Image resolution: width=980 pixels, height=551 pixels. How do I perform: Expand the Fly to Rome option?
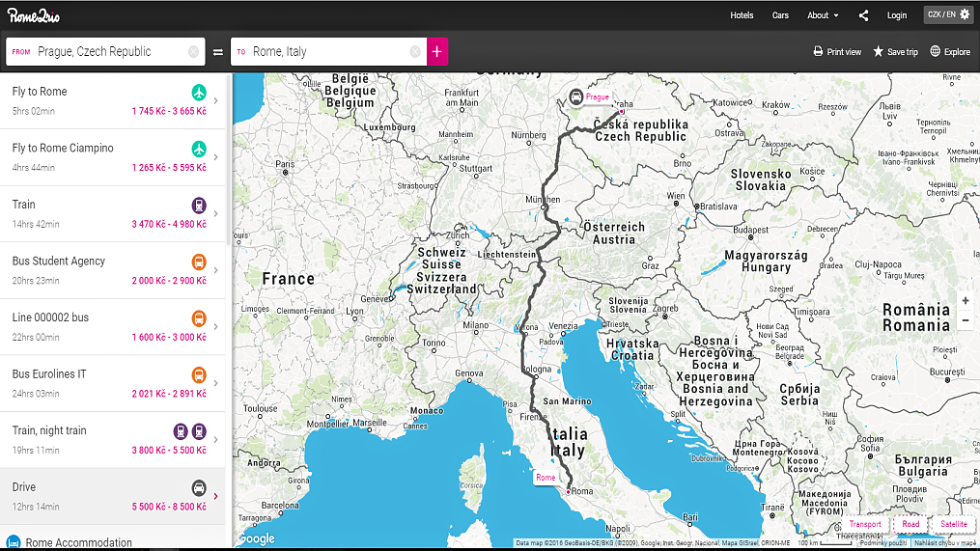point(215,100)
